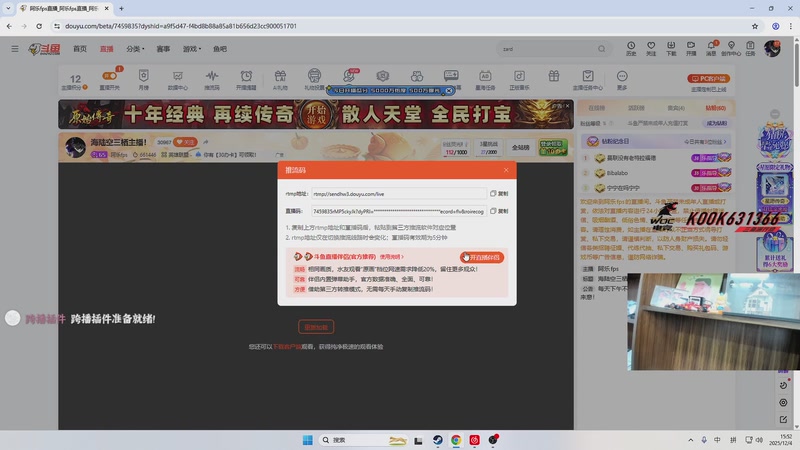
Task: Open 关注 heart icon in header
Action: [651, 48]
